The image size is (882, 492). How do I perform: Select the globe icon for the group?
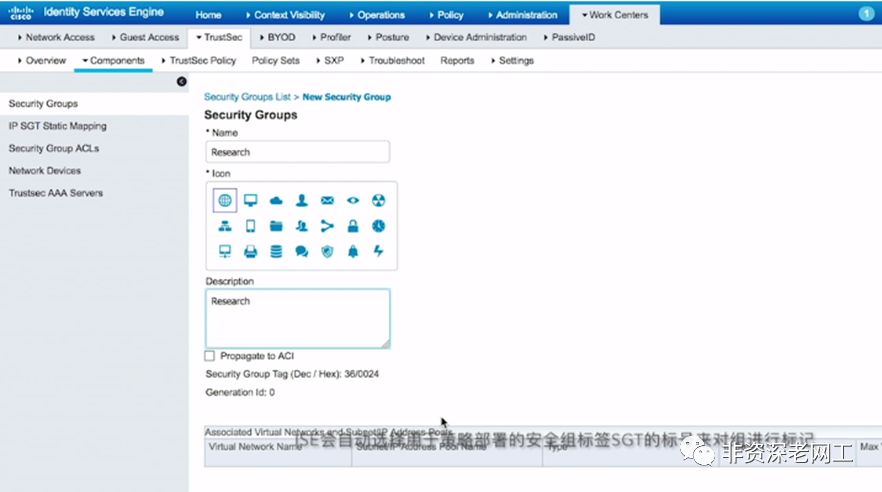click(x=224, y=200)
